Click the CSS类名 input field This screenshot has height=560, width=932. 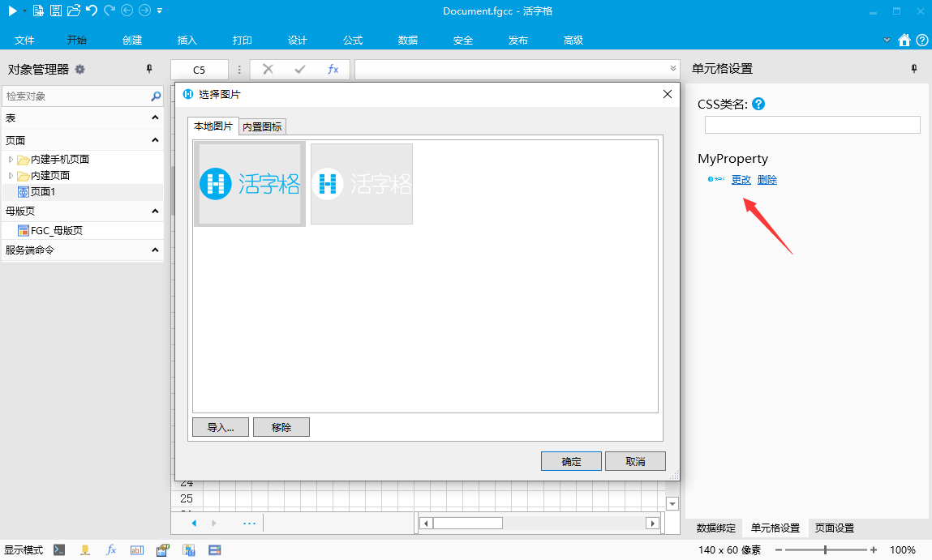(x=813, y=125)
